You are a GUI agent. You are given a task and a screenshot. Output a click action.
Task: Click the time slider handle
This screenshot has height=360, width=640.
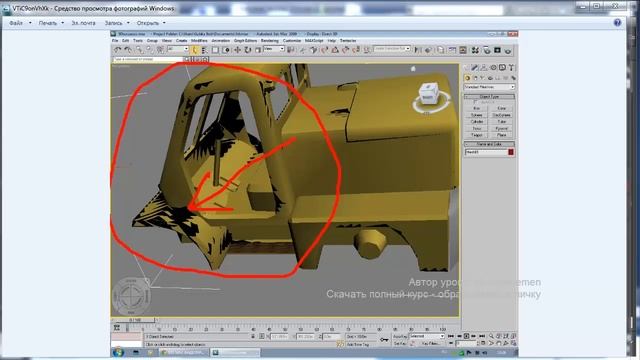(135, 320)
